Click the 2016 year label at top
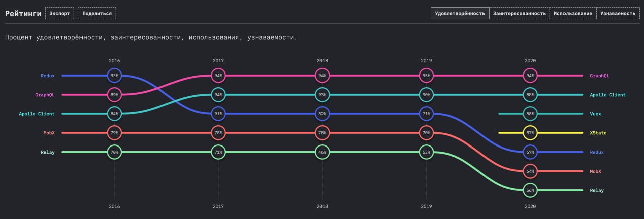 pyautogui.click(x=115, y=61)
